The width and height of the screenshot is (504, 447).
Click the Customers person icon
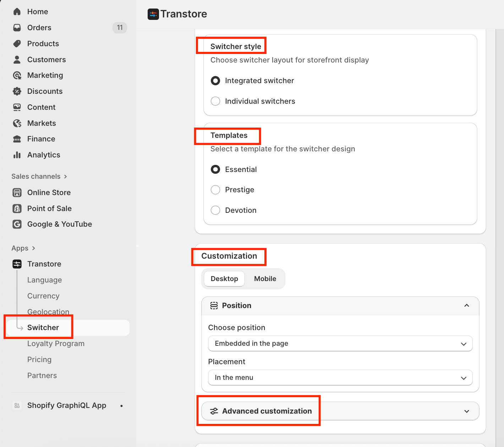pos(17,60)
